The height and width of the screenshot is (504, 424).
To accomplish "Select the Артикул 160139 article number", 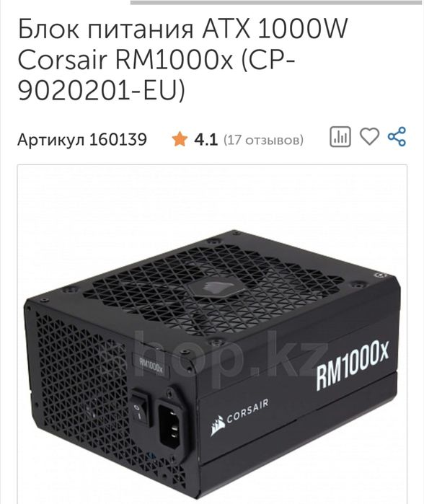I will pos(82,140).
